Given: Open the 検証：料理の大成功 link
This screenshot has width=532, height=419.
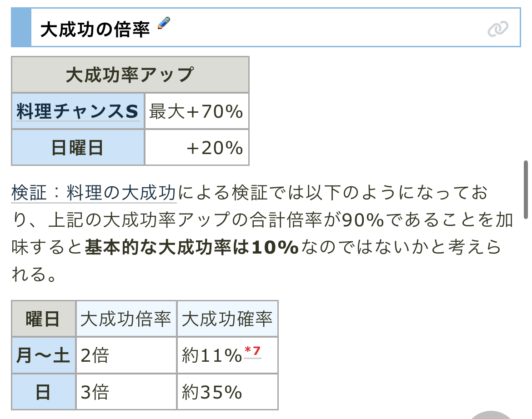Looking at the screenshot, I should [x=94, y=193].
